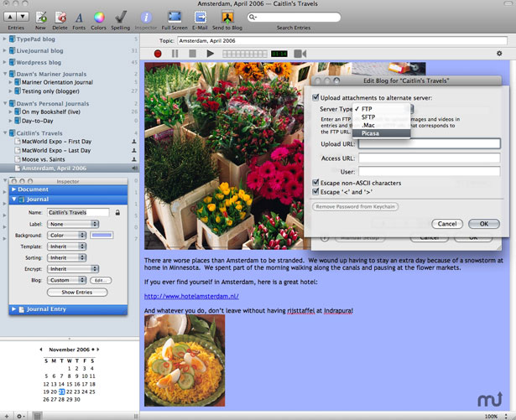Viewport: 516px width, 420px height.
Task: Open the recording settings gear
Action: tap(499, 54)
